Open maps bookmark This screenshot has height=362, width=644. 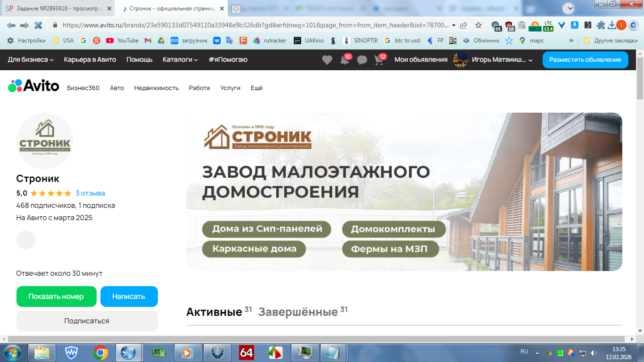[531, 41]
